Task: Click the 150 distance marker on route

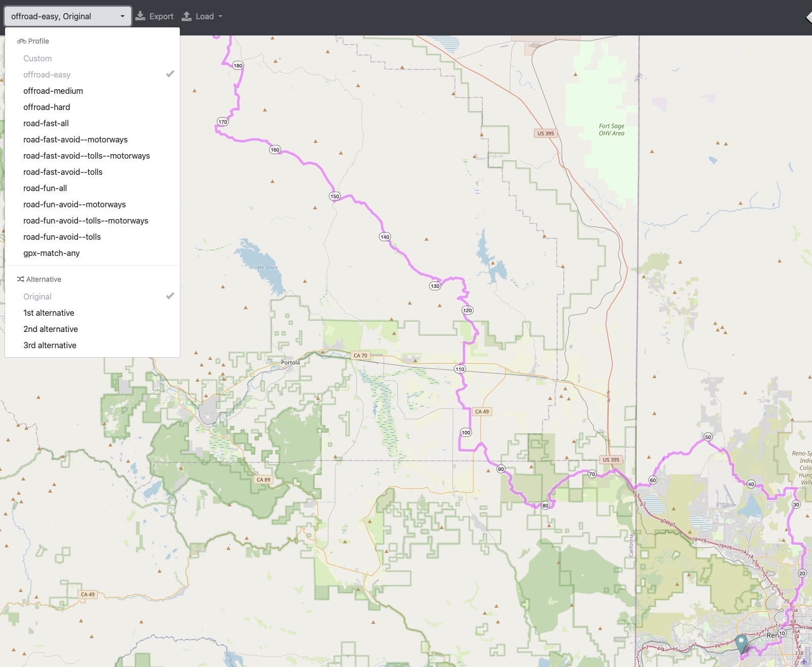Action: [x=335, y=196]
